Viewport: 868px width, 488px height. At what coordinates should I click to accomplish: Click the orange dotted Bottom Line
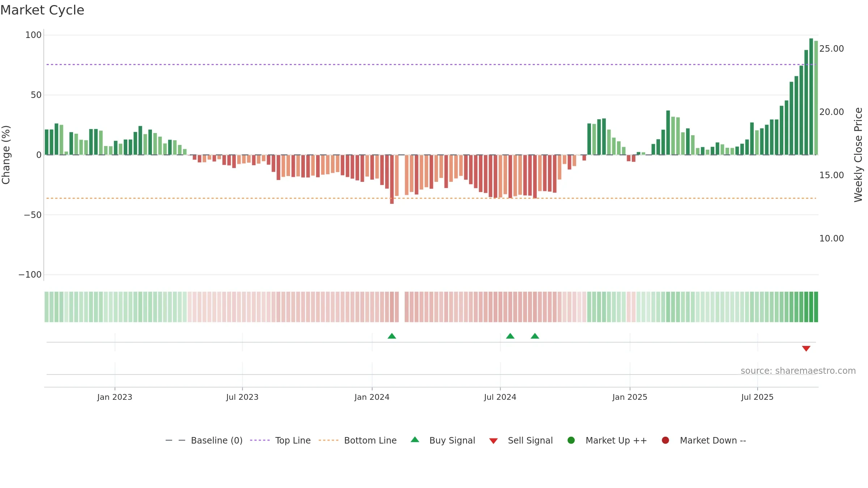click(431, 198)
